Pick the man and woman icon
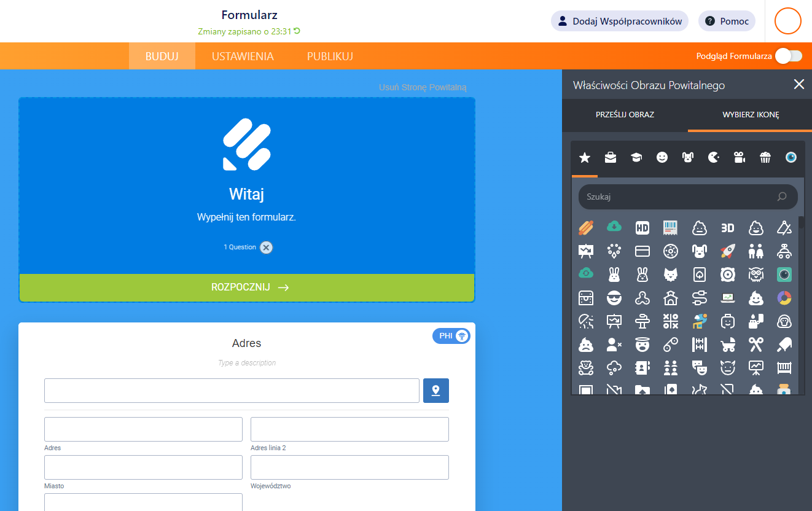The image size is (812, 511). (x=755, y=251)
